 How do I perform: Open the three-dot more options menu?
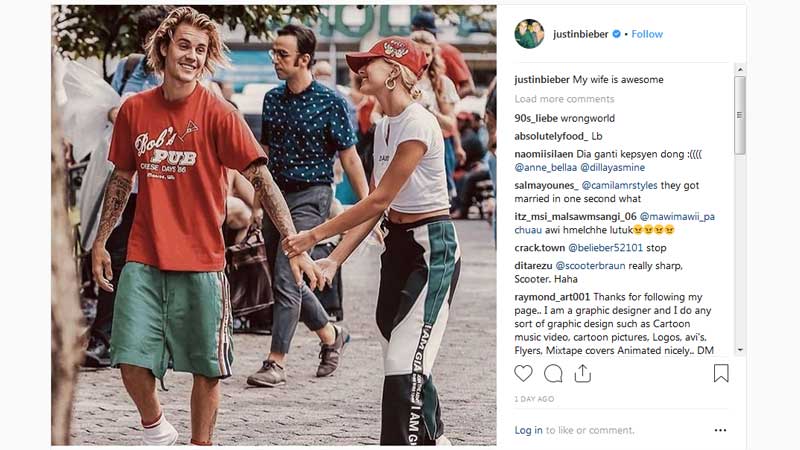point(720,430)
